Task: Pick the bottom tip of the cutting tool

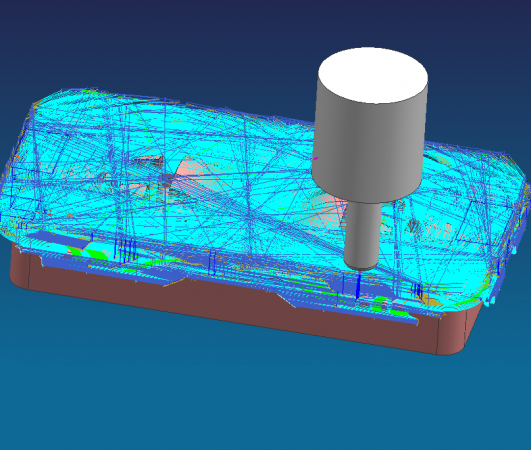Action: (360, 269)
